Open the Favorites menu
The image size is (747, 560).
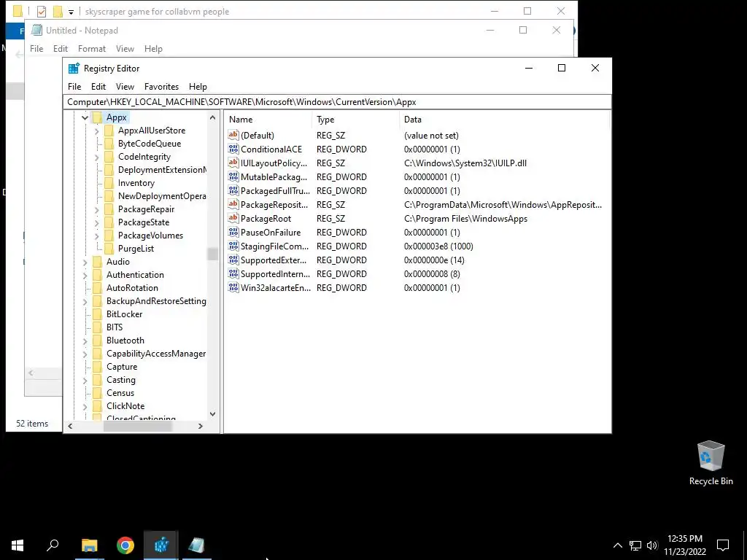pyautogui.click(x=161, y=87)
